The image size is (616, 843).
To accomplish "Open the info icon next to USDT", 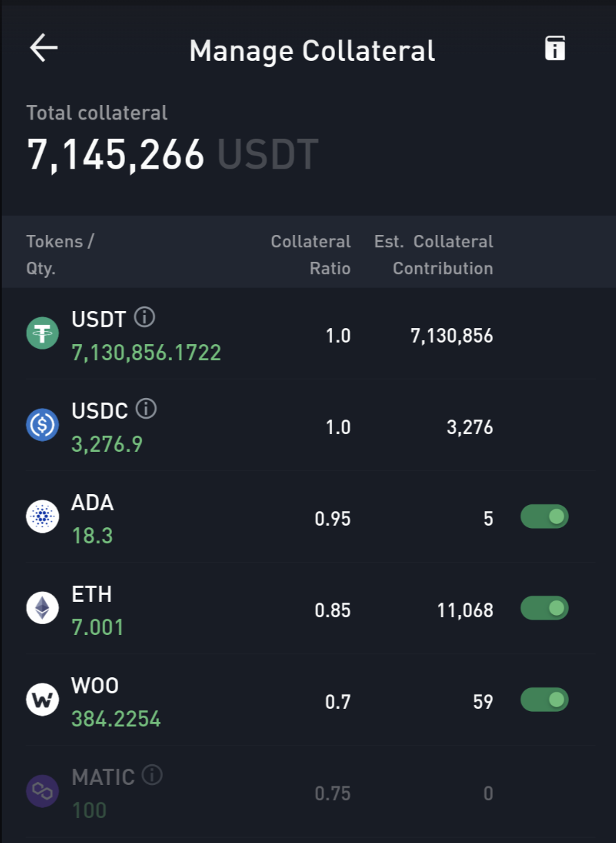I will click(x=144, y=318).
